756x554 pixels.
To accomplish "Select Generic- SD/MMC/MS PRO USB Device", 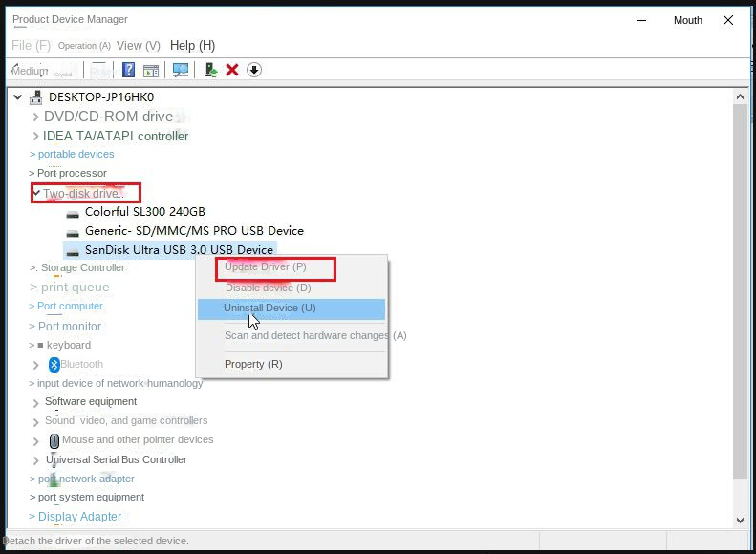I will [x=194, y=231].
